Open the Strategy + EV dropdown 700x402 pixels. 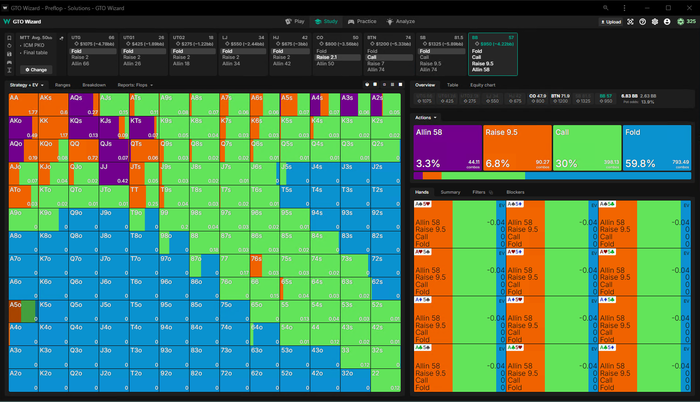(27, 85)
